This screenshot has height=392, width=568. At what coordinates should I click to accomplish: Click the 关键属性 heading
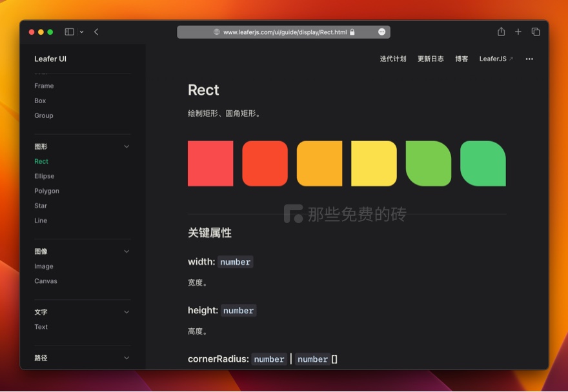(x=210, y=233)
